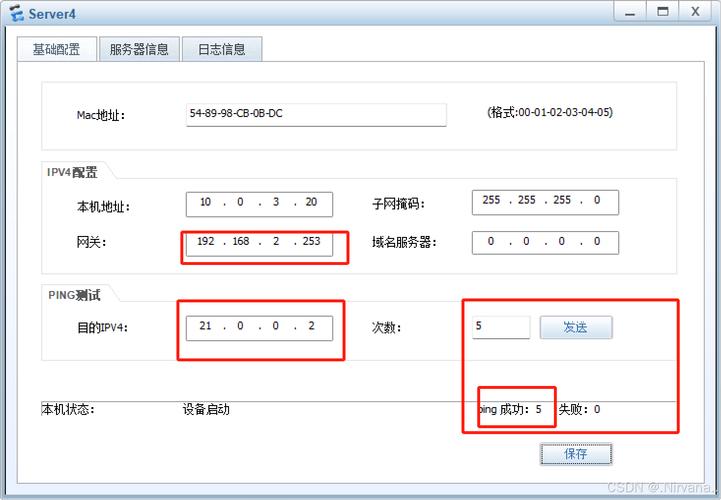
Task: Click the 设备启动 status text
Action: (x=206, y=409)
